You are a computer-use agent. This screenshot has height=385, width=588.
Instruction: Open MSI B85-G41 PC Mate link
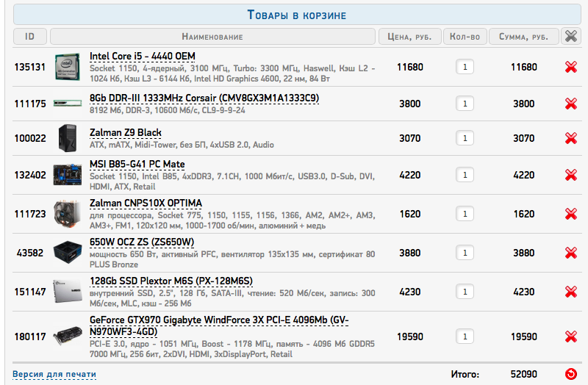(x=137, y=164)
